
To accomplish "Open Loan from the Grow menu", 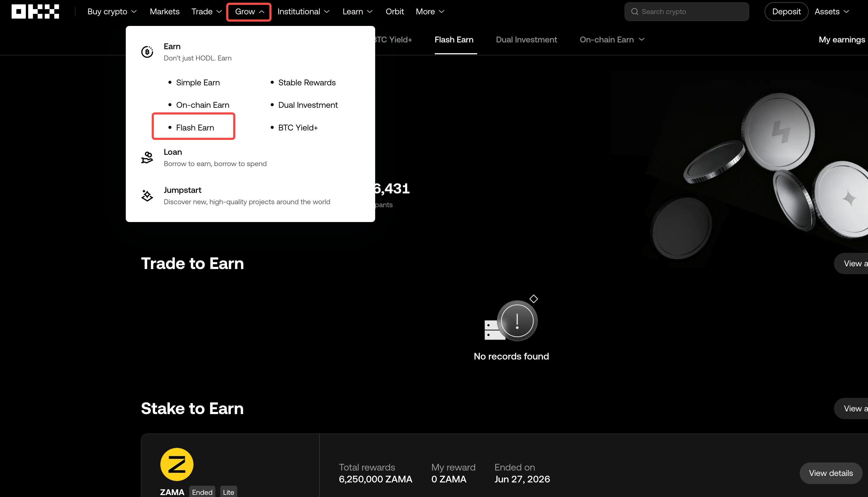I will (172, 152).
